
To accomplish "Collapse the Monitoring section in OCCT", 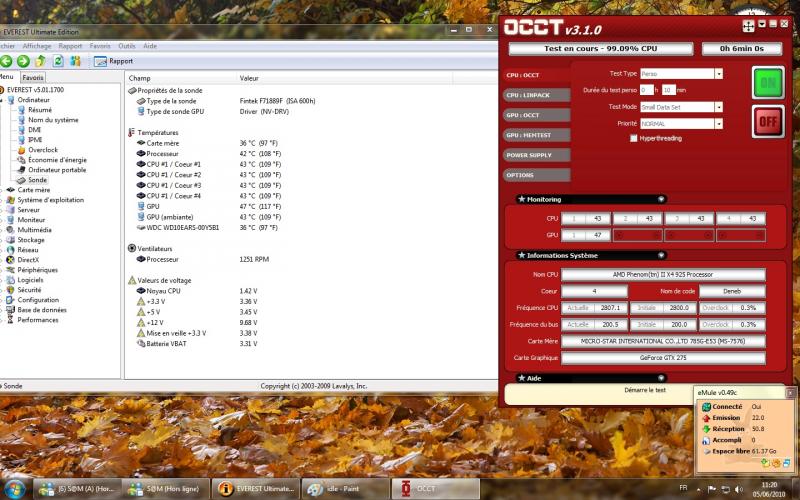I will [x=661, y=199].
